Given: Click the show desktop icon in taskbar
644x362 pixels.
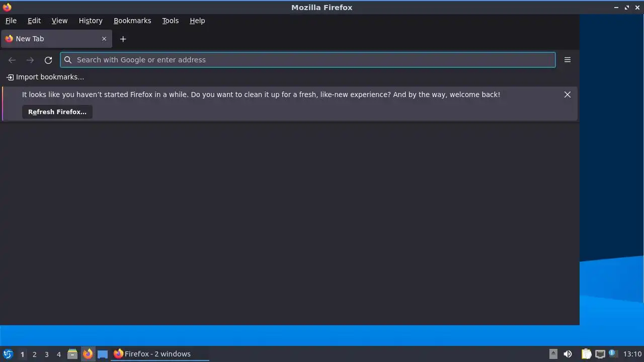Looking at the screenshot, I should pos(103,354).
